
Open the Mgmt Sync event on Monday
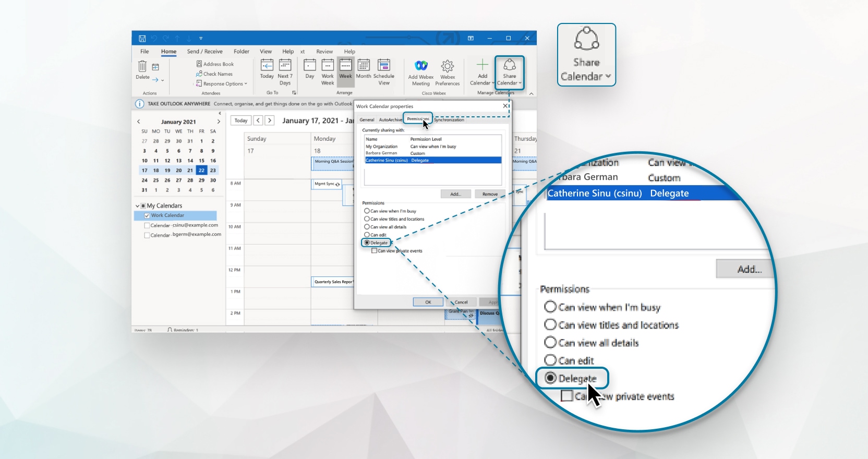327,184
